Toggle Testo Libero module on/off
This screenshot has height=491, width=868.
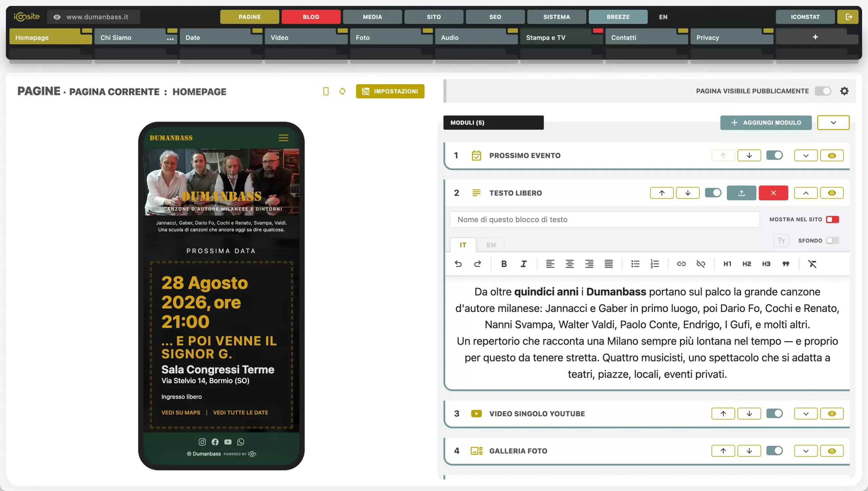click(x=713, y=193)
